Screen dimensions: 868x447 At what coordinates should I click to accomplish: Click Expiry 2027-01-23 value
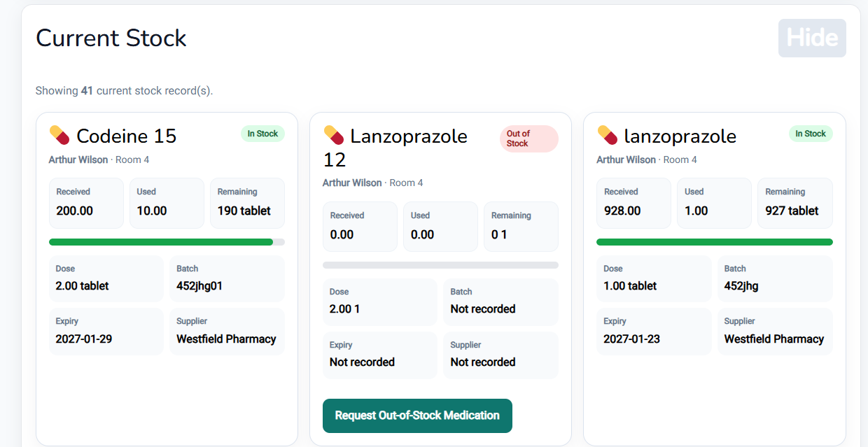[632, 339]
